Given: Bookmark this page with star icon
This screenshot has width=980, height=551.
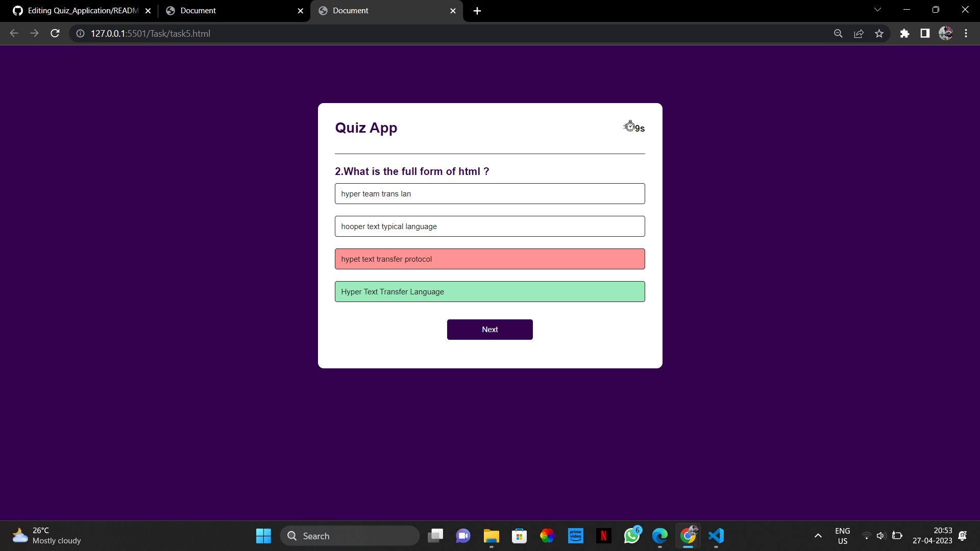Looking at the screenshot, I should click(x=879, y=34).
